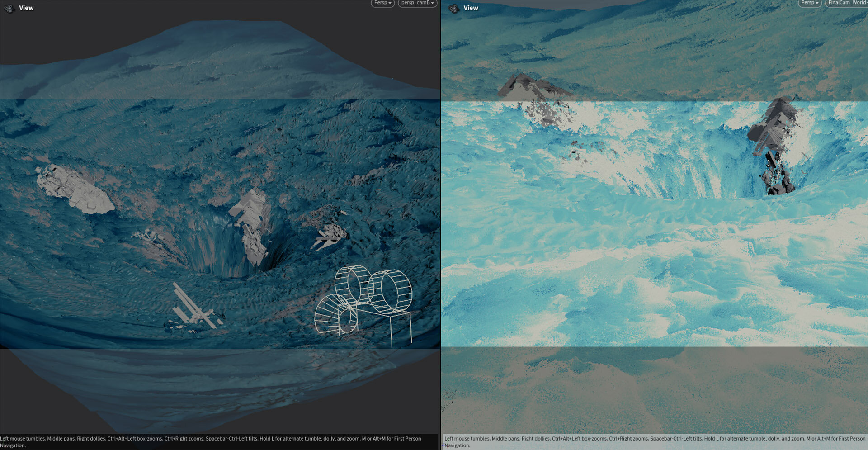The width and height of the screenshot is (868, 450).
Task: Select the ship sinking inside the left whirlpool
Action: point(251,224)
